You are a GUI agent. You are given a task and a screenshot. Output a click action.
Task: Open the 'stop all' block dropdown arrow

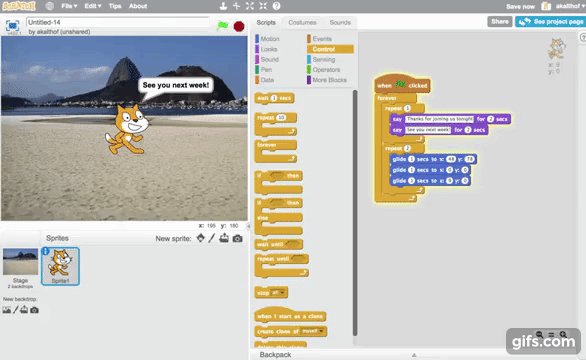[x=283, y=293]
